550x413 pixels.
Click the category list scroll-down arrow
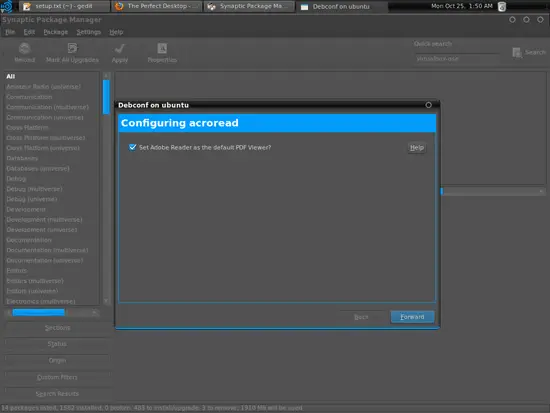106,301
